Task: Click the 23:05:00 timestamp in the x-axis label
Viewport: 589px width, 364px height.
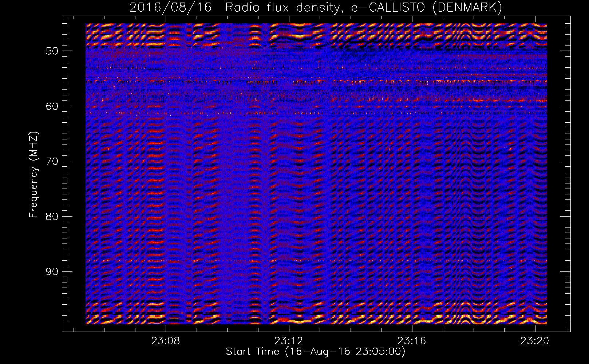Action: pos(379,352)
